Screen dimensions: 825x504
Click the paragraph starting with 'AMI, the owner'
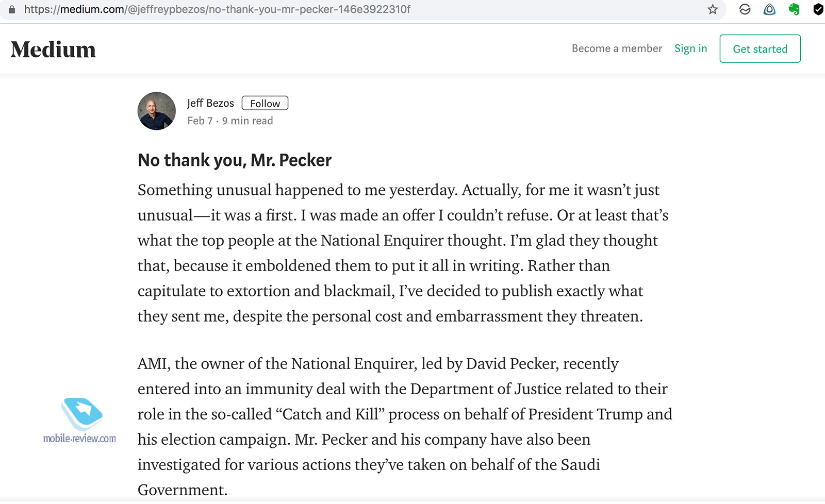point(405,427)
